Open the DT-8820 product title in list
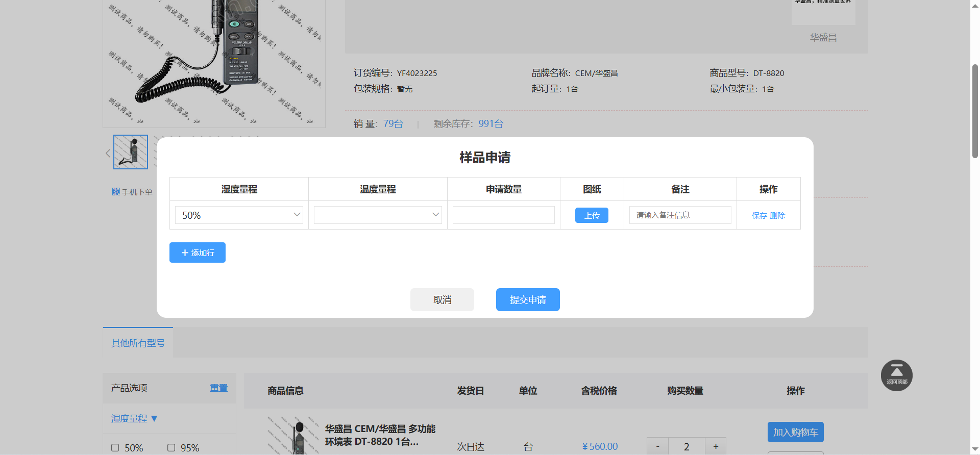The image size is (980, 455). (380, 435)
